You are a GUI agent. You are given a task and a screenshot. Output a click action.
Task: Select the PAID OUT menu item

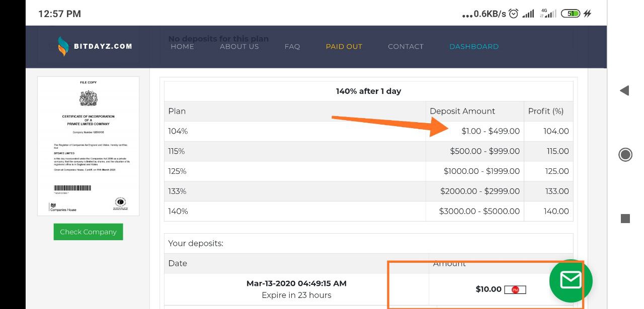(x=344, y=46)
